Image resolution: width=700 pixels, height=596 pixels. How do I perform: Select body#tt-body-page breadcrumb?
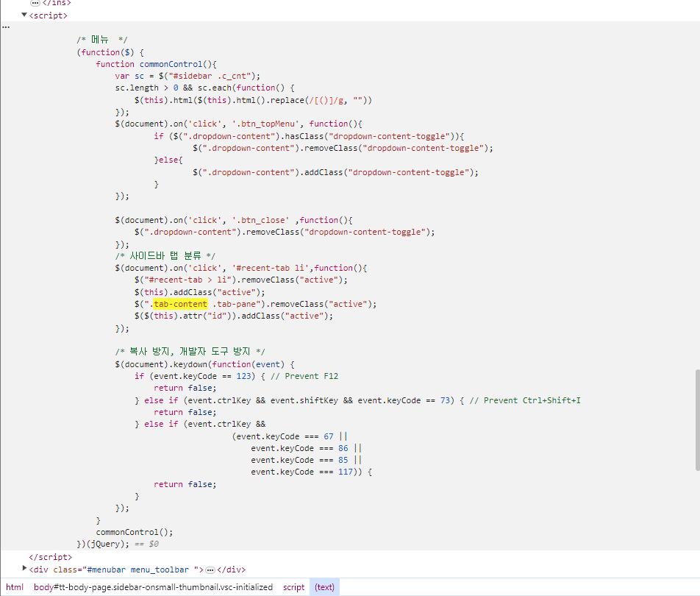coord(153,586)
